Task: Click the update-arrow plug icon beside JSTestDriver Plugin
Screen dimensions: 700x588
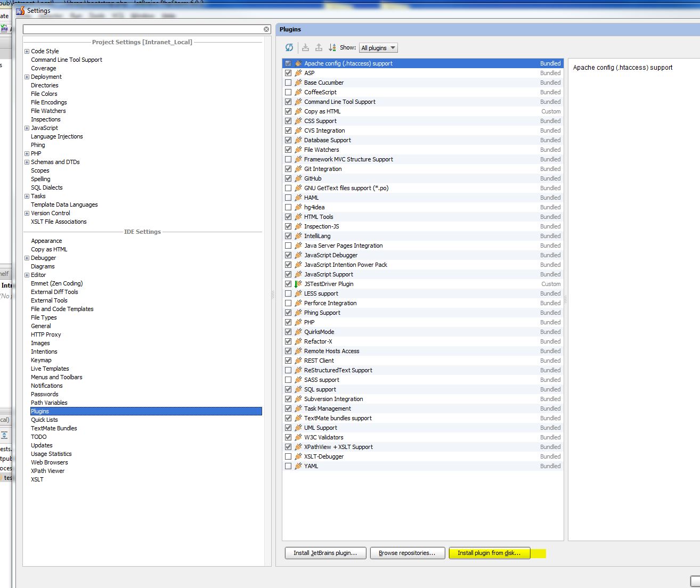Action: pos(298,284)
